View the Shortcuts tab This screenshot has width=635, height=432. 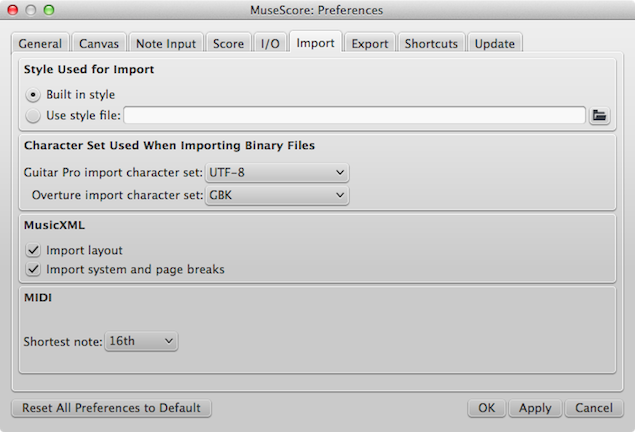click(x=431, y=43)
